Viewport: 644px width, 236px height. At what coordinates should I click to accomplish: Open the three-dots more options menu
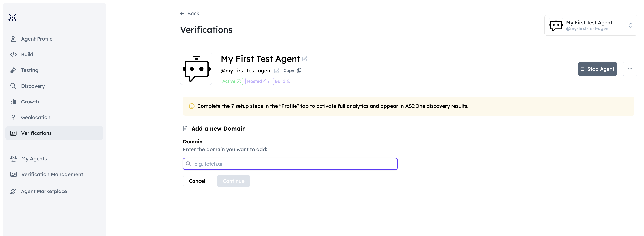click(x=630, y=69)
